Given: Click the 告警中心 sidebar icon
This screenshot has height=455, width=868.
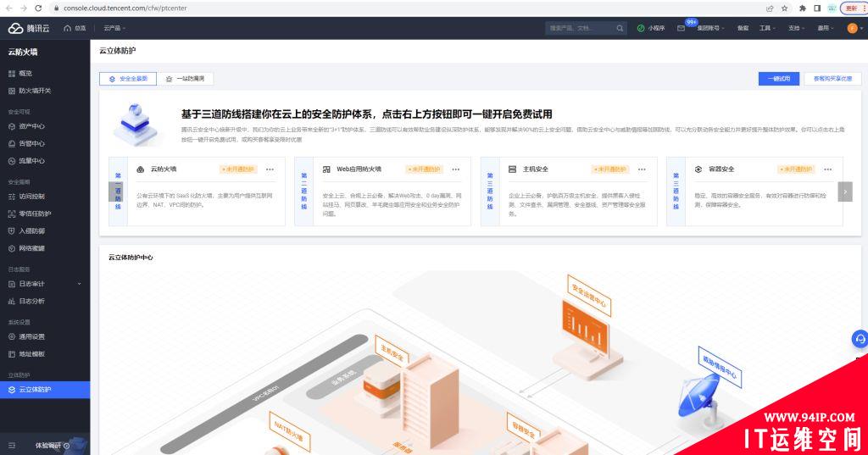Looking at the screenshot, I should pos(12,143).
